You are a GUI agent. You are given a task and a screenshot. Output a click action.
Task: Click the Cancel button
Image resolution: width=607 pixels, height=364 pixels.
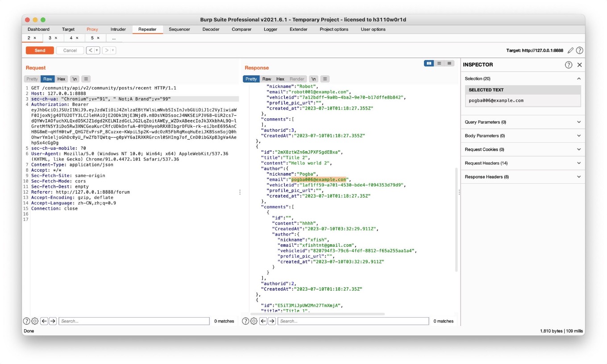pyautogui.click(x=70, y=50)
